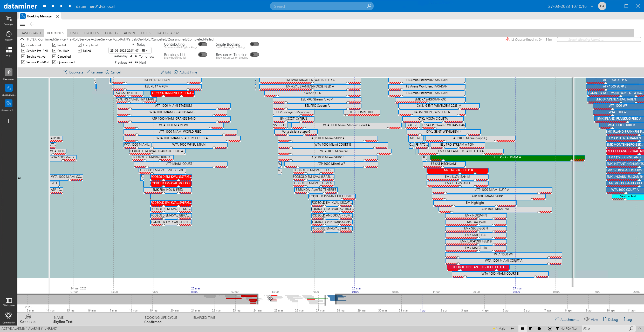This screenshot has width=644, height=332.
Task: Switch to the DOCS tab
Action: (146, 33)
